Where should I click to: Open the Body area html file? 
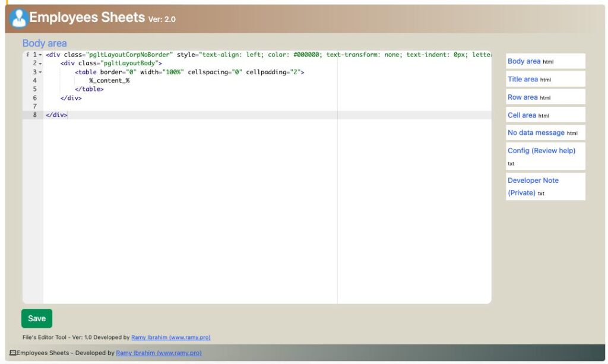pyautogui.click(x=523, y=61)
